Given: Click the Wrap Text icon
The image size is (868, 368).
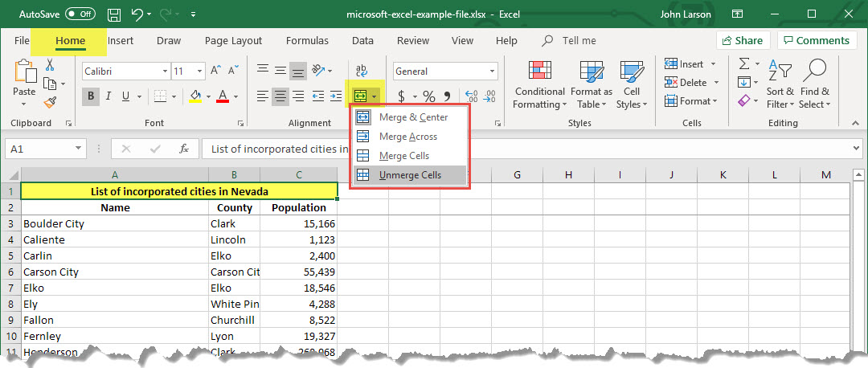Looking at the screenshot, I should click(361, 71).
